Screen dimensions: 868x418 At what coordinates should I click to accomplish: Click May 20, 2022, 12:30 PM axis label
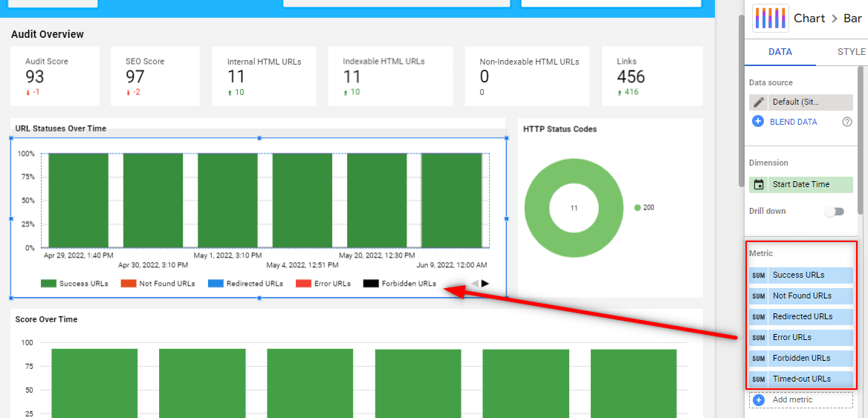pos(377,255)
